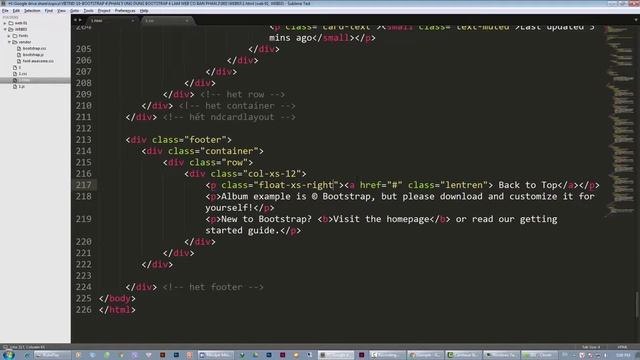Open the Project menu
The width and height of the screenshot is (640, 360).
pyautogui.click(x=104, y=11)
